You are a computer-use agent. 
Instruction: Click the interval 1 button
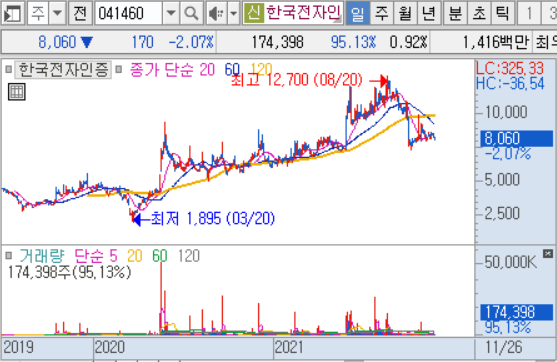(529, 13)
